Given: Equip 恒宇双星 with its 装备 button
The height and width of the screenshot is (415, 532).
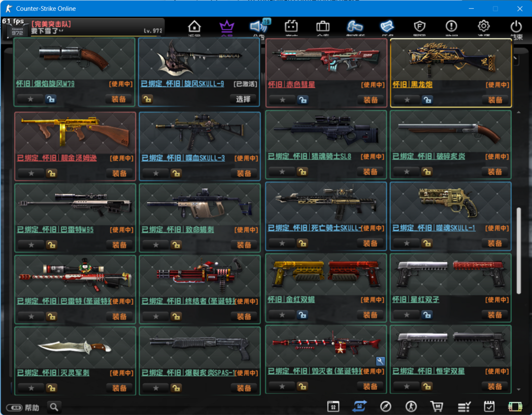Looking at the screenshot, I should [x=495, y=386].
